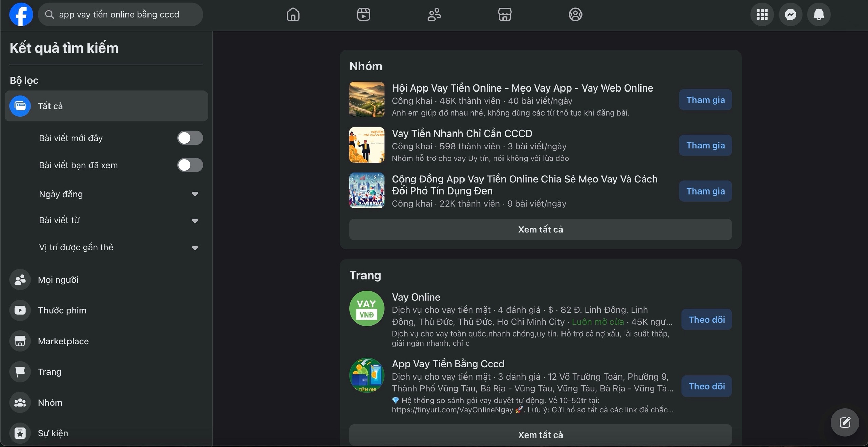Open the notifications bell icon
The height and width of the screenshot is (447, 868).
click(819, 15)
